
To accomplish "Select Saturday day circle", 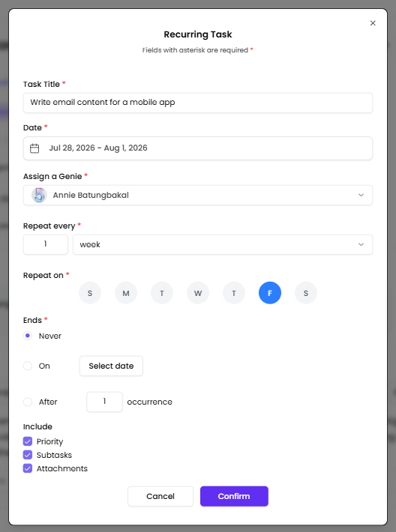I will pyautogui.click(x=306, y=293).
